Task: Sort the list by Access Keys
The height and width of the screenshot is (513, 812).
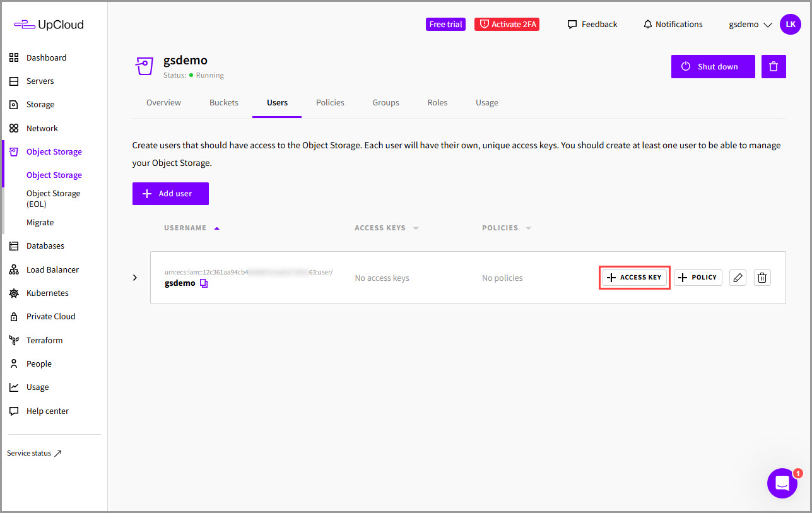Action: point(387,228)
